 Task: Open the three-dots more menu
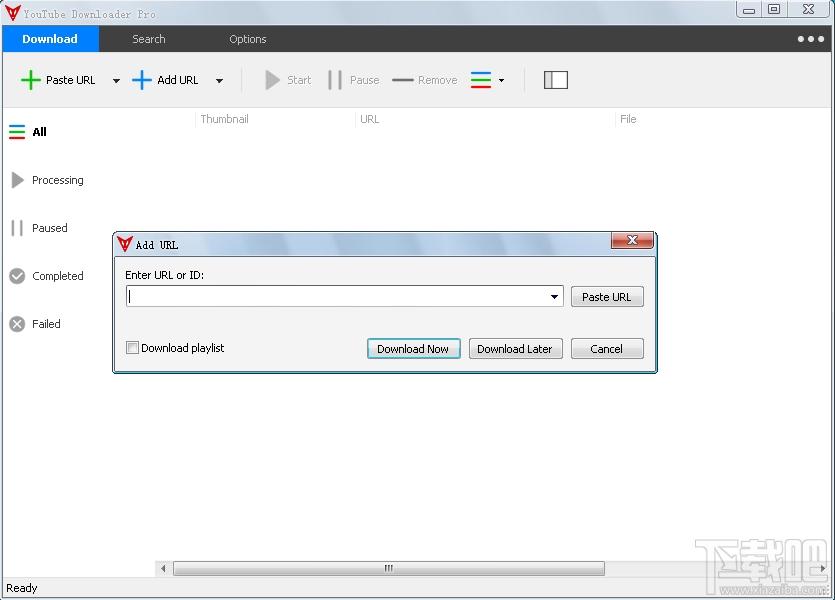click(811, 39)
